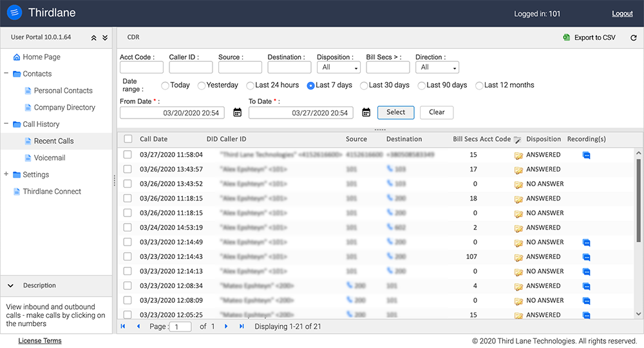Viewport: 644px width, 348px height.
Task: Collapse the Description panel
Action: (11, 285)
